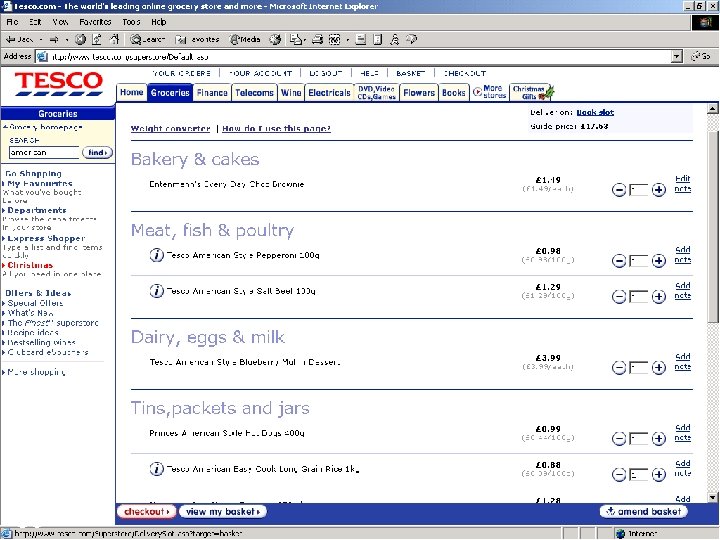Open the Christmas Gifts tab
Screen dimensions: 720x540
(x=533, y=92)
